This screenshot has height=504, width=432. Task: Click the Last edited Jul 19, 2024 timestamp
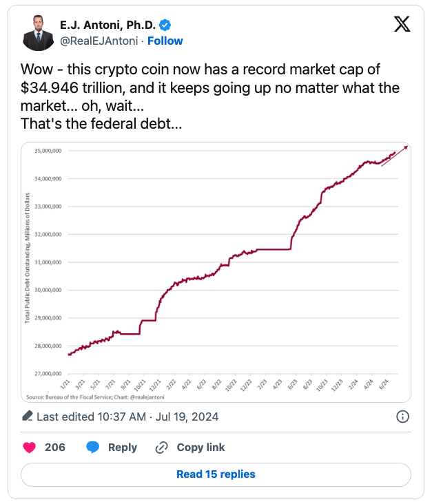(116, 417)
